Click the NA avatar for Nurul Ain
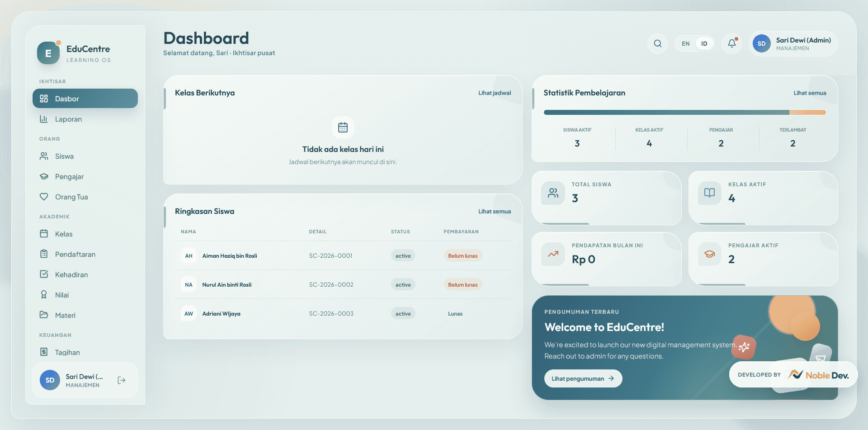This screenshot has width=868, height=430. (x=189, y=284)
